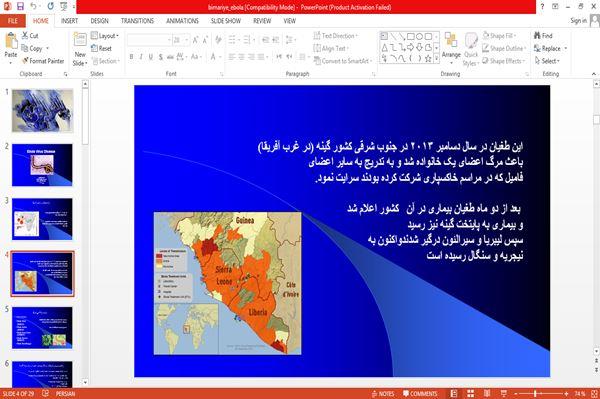
Task: Click Increase Font Size icon
Action: point(196,40)
